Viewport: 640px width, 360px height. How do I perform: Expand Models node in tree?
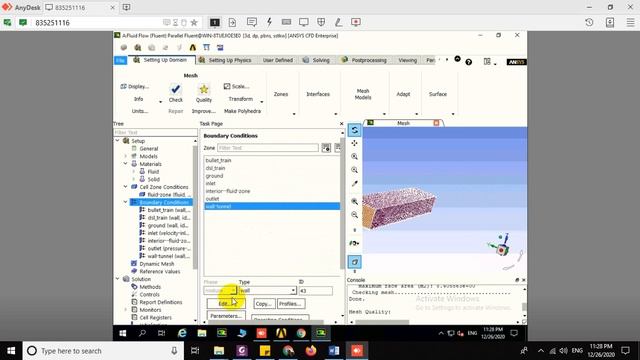pyautogui.click(x=126, y=156)
